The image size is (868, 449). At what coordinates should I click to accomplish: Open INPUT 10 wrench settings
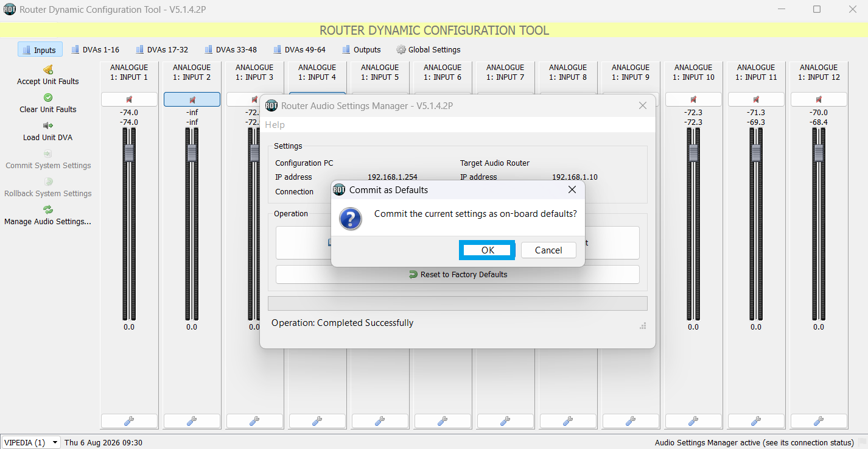click(693, 421)
